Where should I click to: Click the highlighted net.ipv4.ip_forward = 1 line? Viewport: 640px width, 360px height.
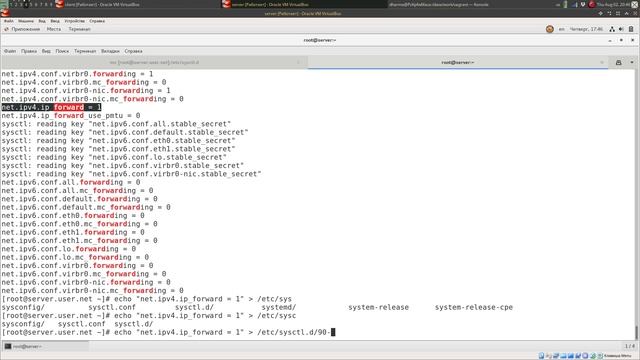[51, 107]
